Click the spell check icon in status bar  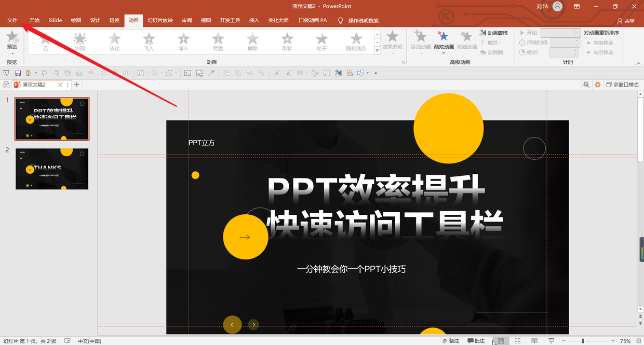click(68, 341)
